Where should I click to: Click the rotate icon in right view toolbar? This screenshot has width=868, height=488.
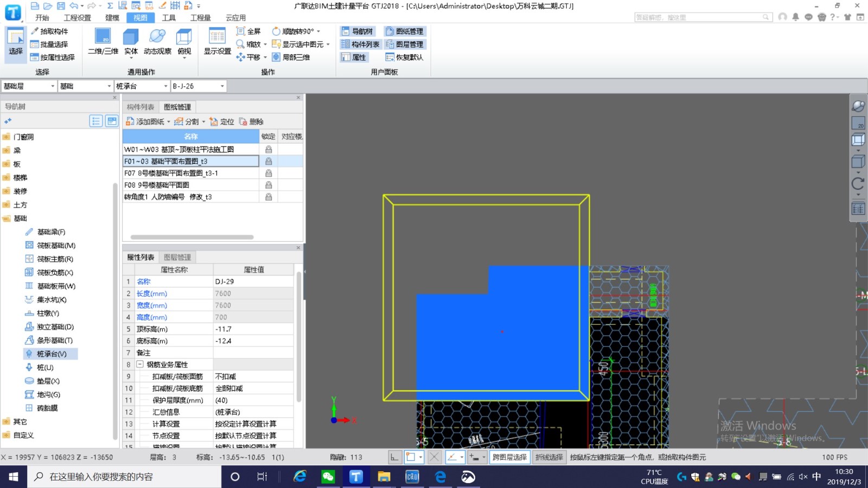858,184
